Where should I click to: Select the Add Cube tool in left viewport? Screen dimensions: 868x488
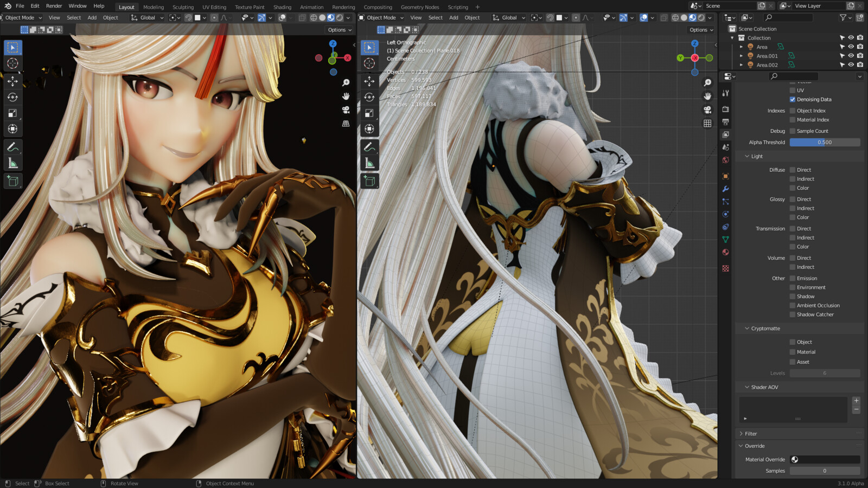(12, 181)
